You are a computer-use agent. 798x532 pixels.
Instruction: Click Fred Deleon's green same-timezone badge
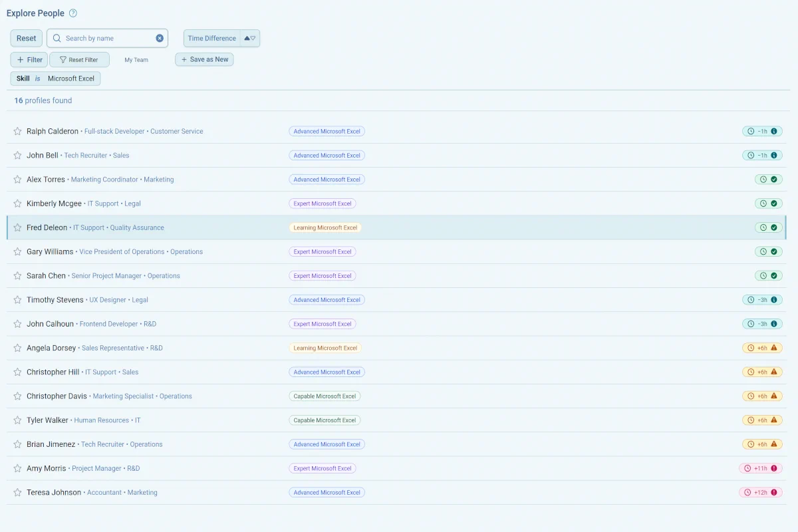click(x=769, y=227)
